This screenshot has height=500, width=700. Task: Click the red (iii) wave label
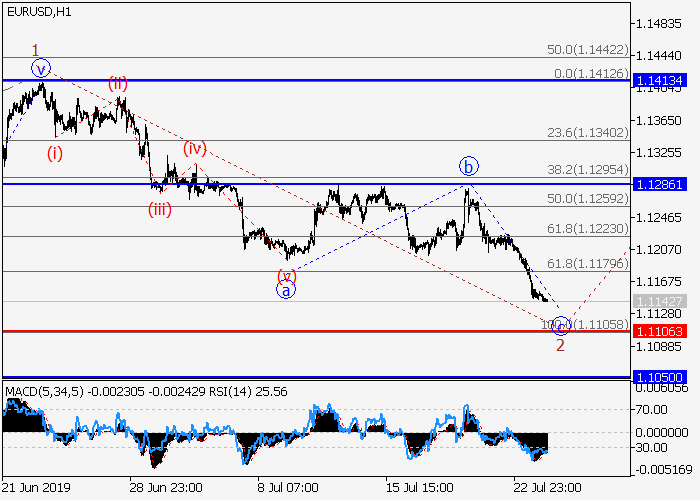click(161, 209)
